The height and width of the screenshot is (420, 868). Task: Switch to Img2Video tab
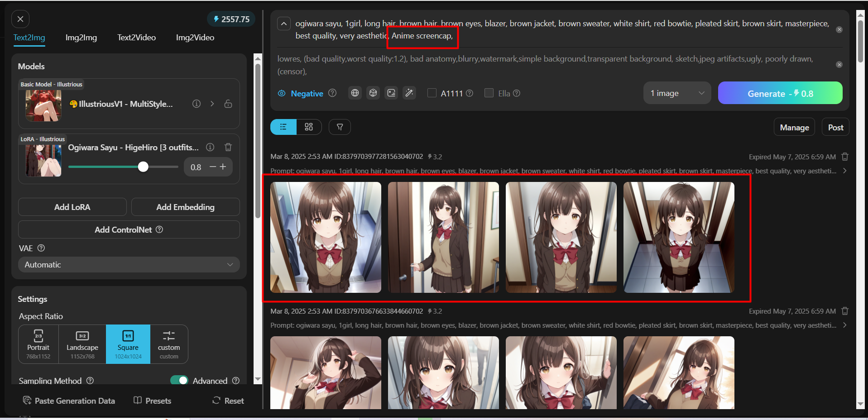click(x=195, y=38)
